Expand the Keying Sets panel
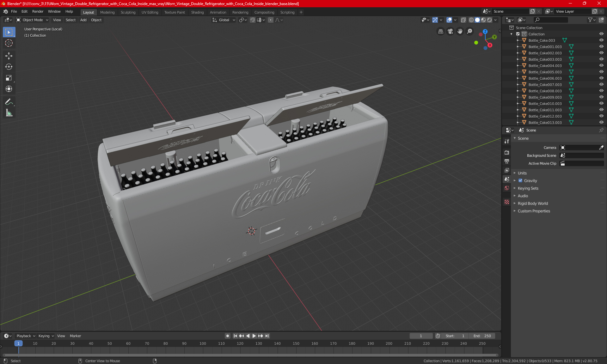The height and width of the screenshot is (364, 607). click(x=528, y=188)
